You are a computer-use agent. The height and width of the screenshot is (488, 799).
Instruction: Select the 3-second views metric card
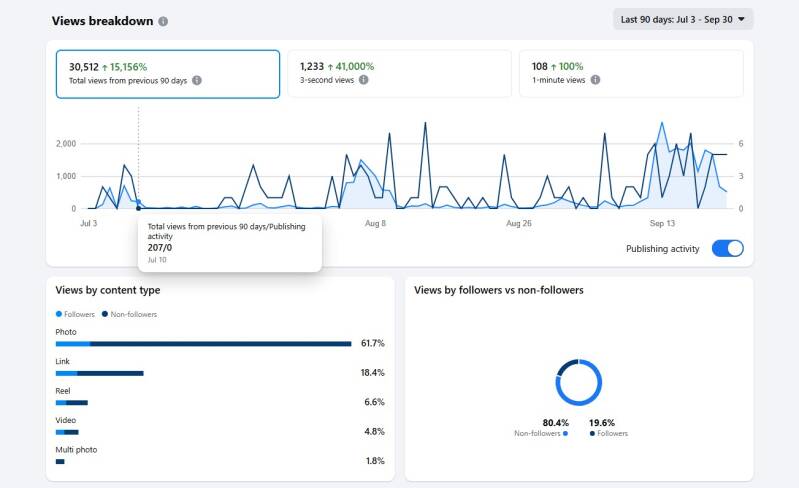click(398, 73)
